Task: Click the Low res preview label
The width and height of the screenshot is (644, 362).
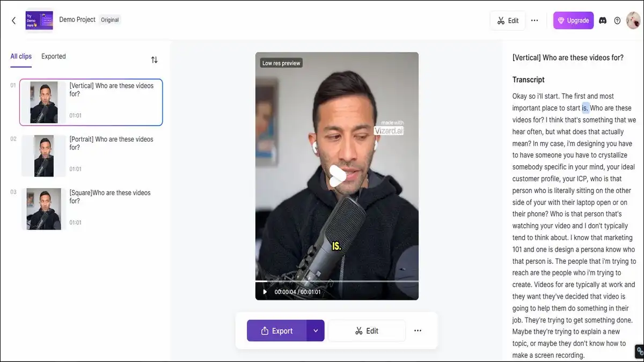Action: click(281, 63)
